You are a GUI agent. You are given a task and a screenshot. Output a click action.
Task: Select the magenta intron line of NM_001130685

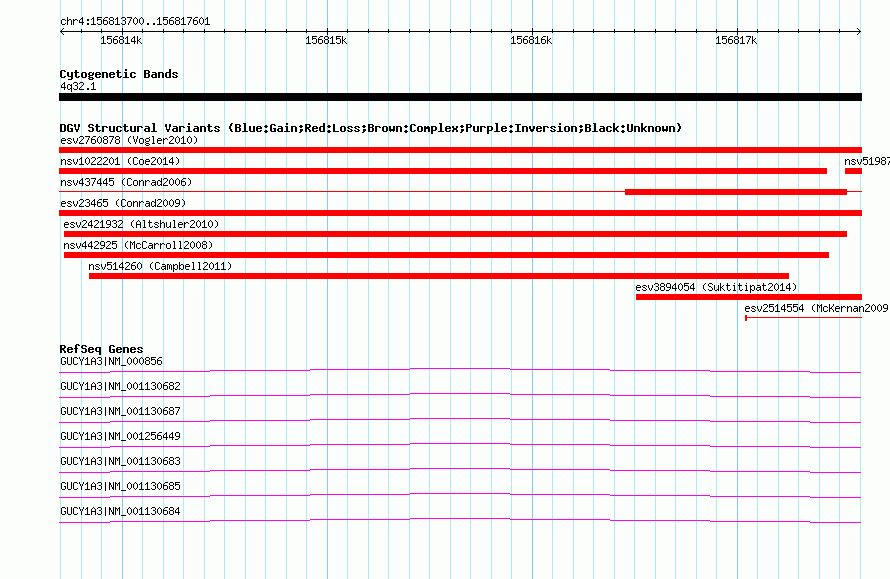tap(460, 494)
